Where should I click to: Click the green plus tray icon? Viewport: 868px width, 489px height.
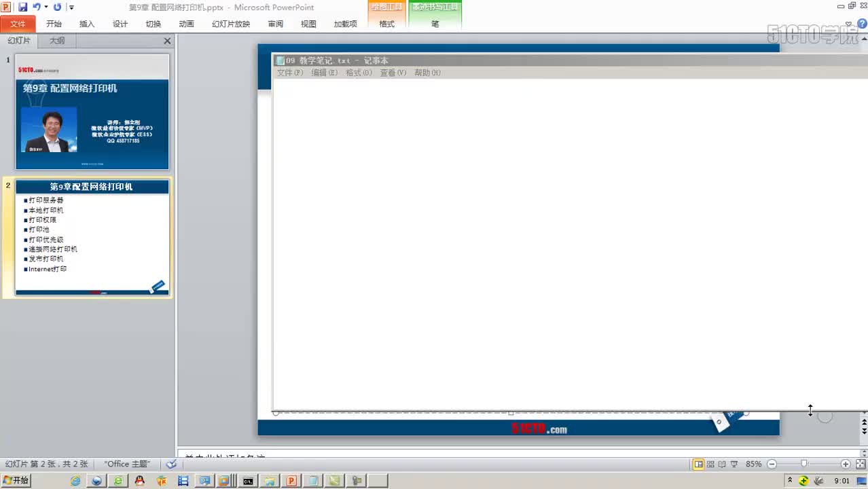pos(803,480)
